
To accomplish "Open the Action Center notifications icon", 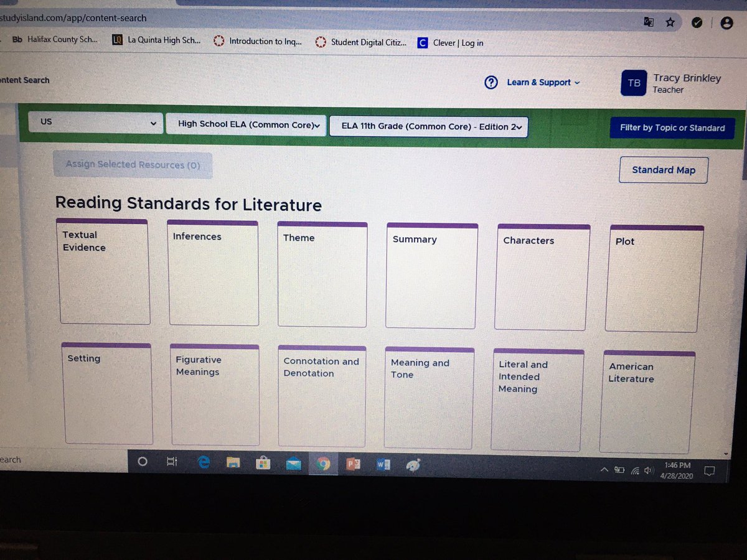I will point(709,472).
